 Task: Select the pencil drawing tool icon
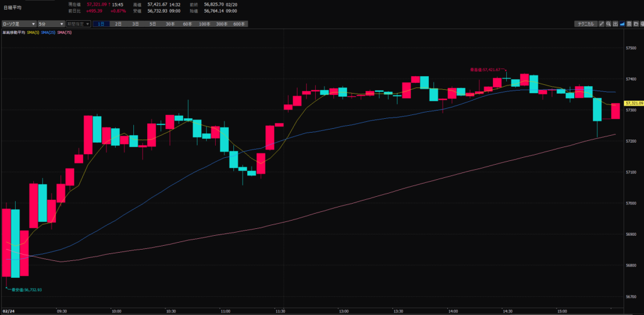pos(602,24)
